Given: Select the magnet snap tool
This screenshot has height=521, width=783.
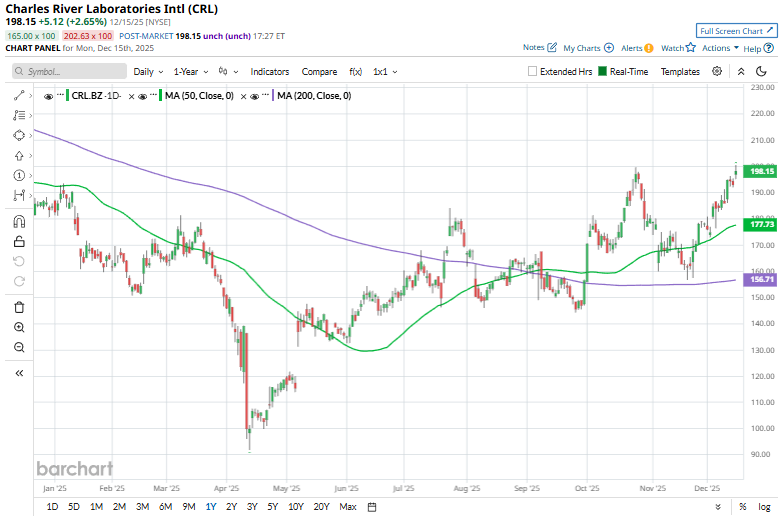Looking at the screenshot, I should point(19,222).
